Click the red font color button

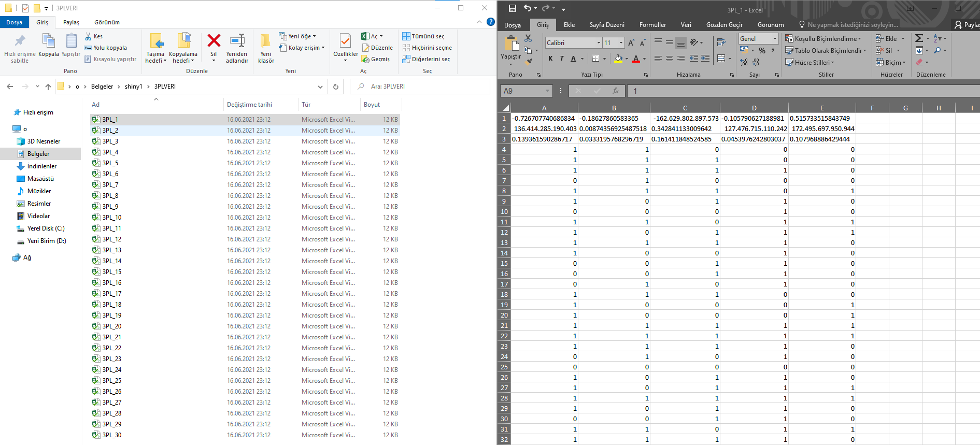click(x=636, y=59)
